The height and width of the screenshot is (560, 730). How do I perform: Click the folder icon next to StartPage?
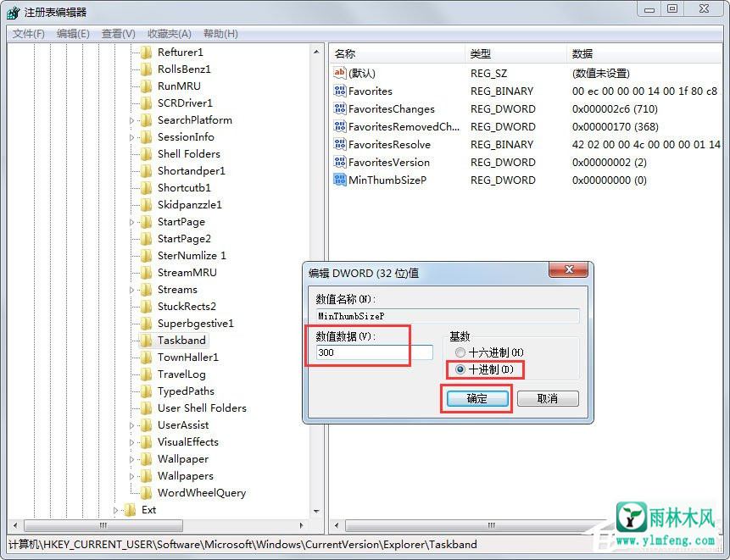tap(144, 221)
